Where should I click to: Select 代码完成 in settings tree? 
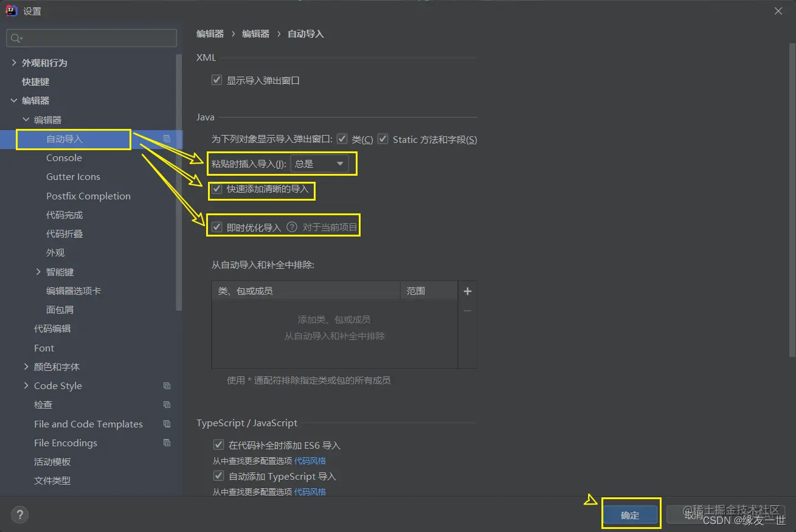click(x=64, y=215)
